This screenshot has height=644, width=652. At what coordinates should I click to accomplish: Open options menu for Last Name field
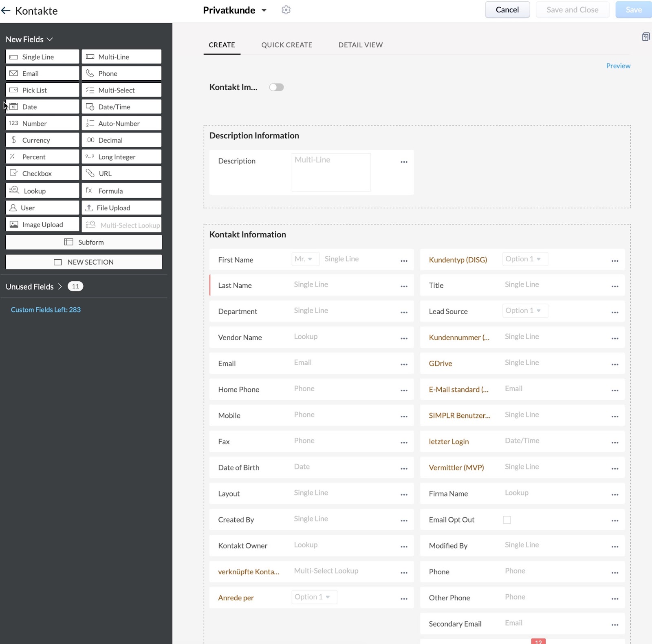click(404, 286)
